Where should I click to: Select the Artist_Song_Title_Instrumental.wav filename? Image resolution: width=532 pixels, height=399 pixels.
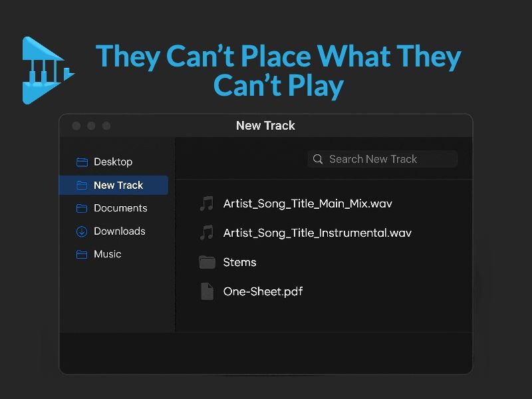[x=317, y=233]
